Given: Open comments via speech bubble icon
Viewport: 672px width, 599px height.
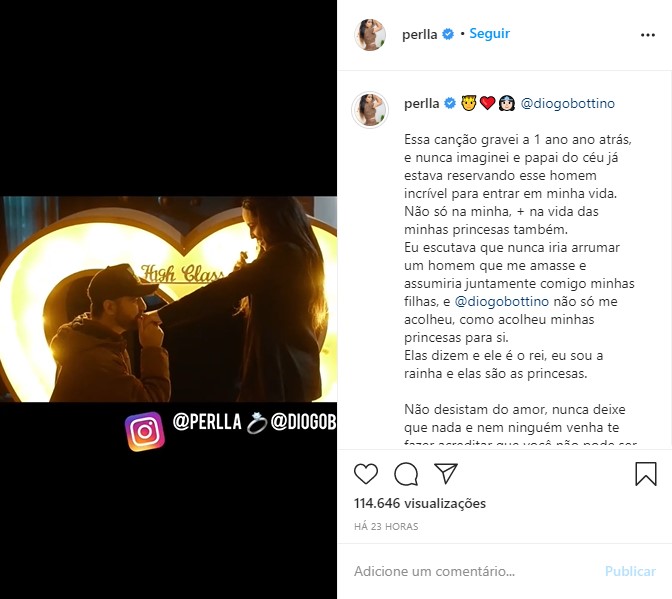Looking at the screenshot, I should (x=406, y=473).
